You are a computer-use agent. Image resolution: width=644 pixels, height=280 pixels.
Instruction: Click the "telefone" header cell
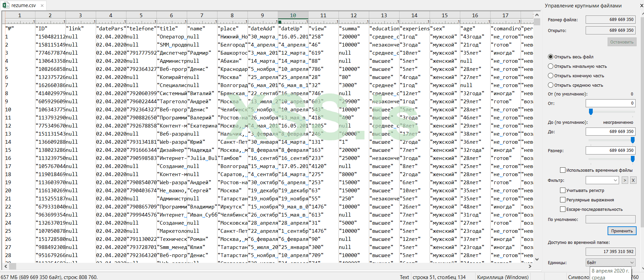[142, 29]
